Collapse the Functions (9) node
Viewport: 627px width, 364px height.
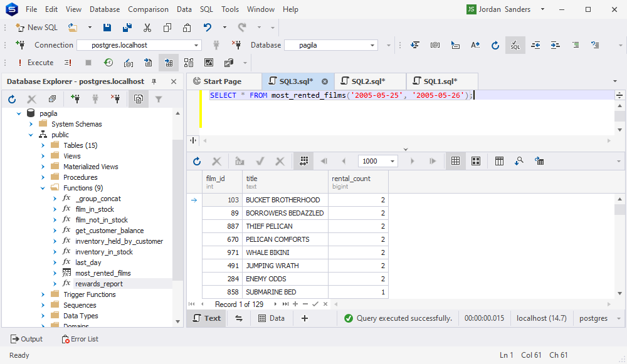coord(43,188)
